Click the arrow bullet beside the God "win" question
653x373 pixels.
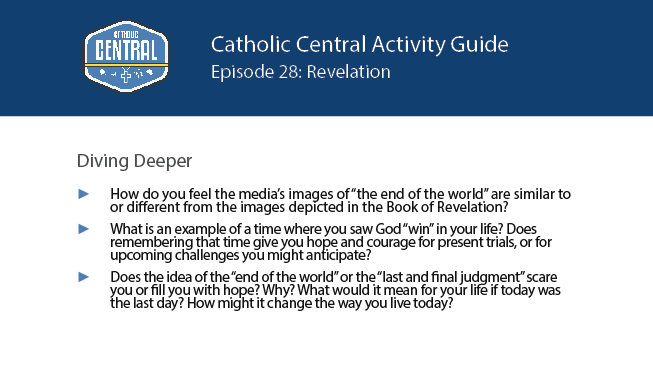84,229
